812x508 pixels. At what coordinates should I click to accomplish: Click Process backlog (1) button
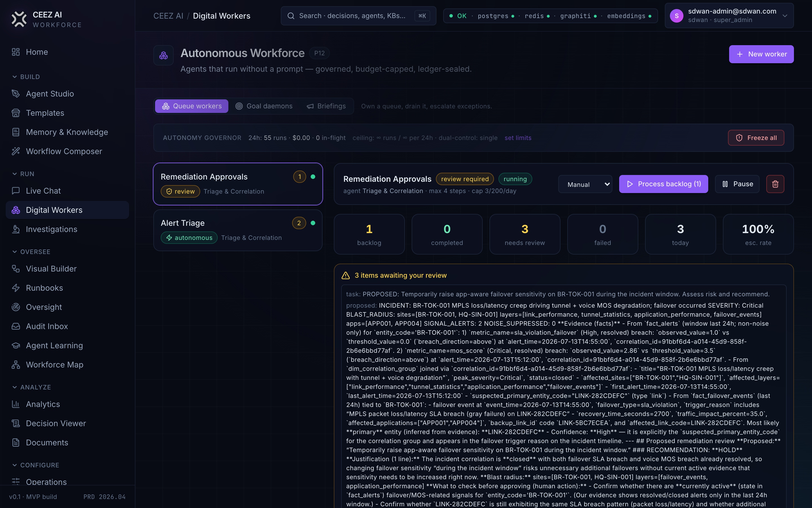tap(663, 184)
